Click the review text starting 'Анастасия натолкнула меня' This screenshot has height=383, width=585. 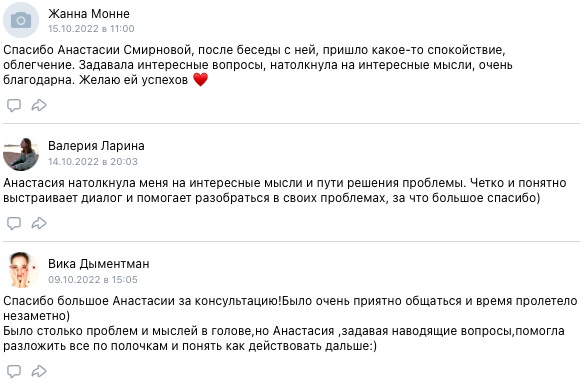click(285, 190)
